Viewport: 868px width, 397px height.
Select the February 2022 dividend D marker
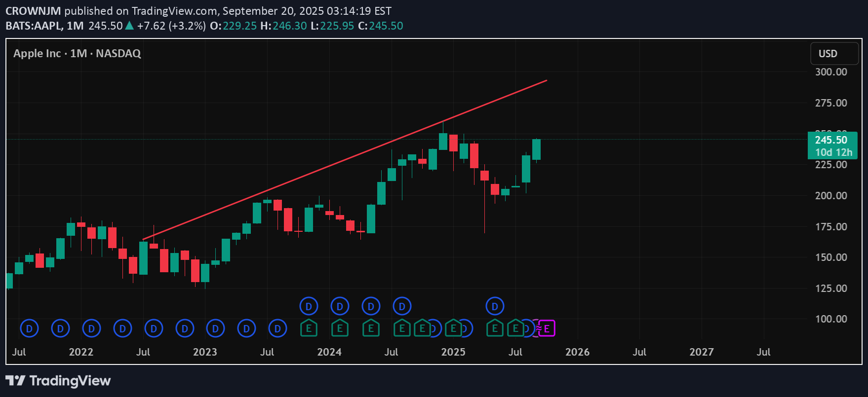tap(91, 328)
